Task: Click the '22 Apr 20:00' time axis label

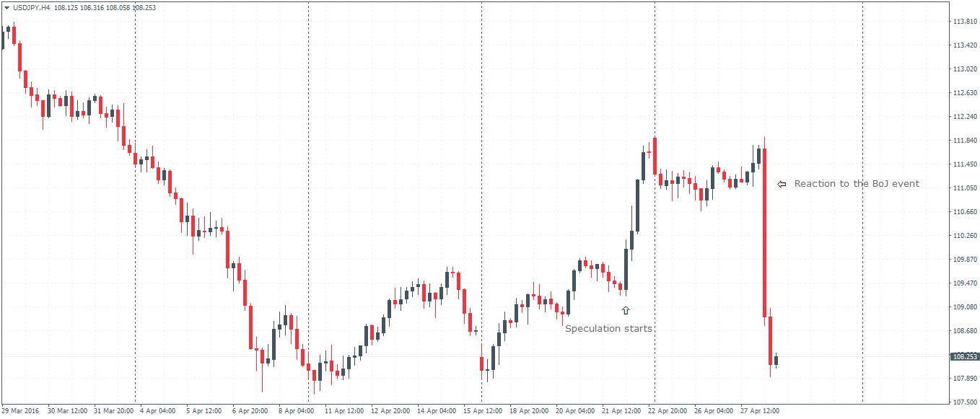Action: coord(668,411)
